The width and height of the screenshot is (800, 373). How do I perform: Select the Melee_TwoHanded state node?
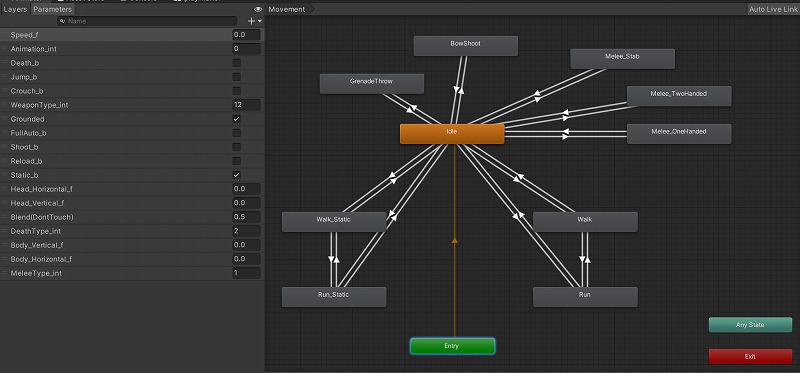pos(679,96)
